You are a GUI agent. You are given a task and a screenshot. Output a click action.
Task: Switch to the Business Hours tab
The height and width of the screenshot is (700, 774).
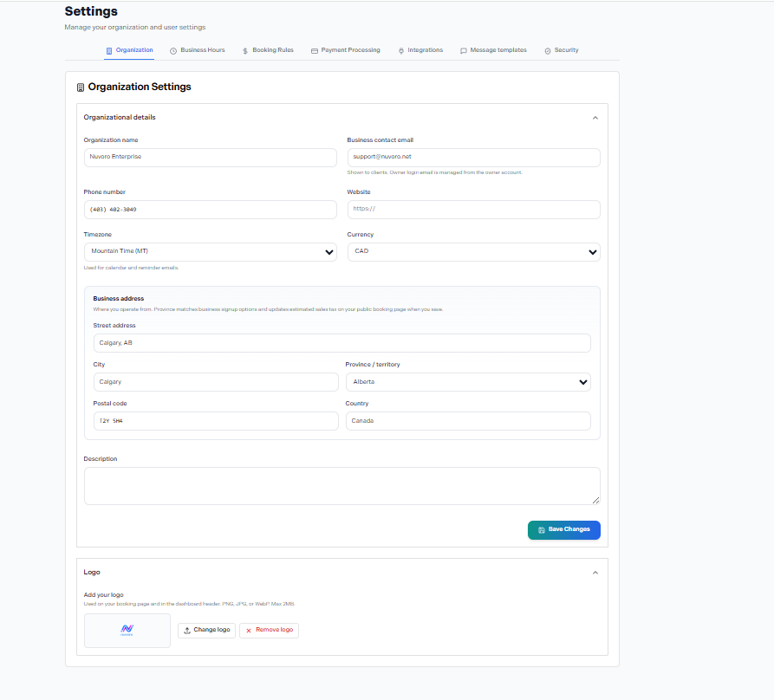[198, 50]
